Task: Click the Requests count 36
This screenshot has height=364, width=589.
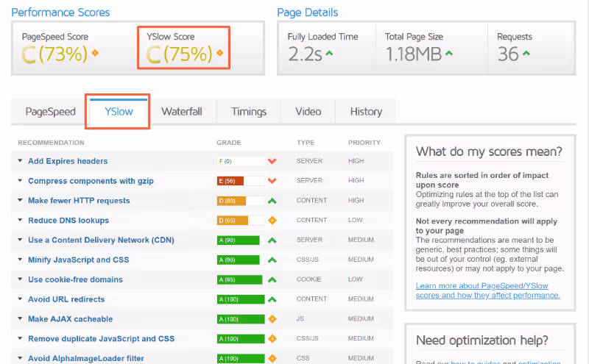Action: 508,54
